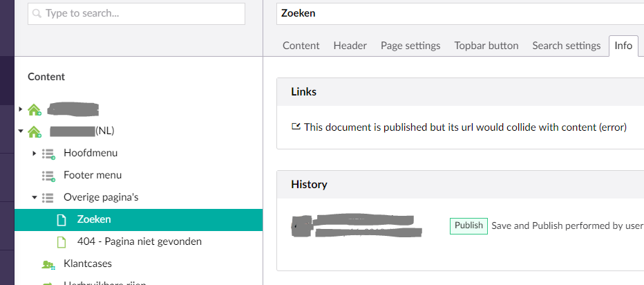Open the Search settings tab

click(x=567, y=46)
